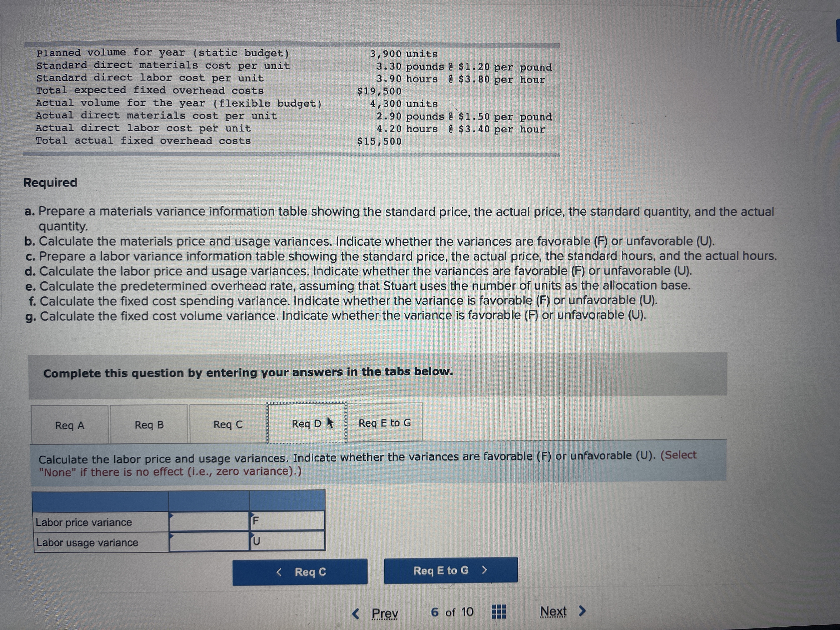Select the Req C tab
840x630 pixels.
(x=228, y=424)
